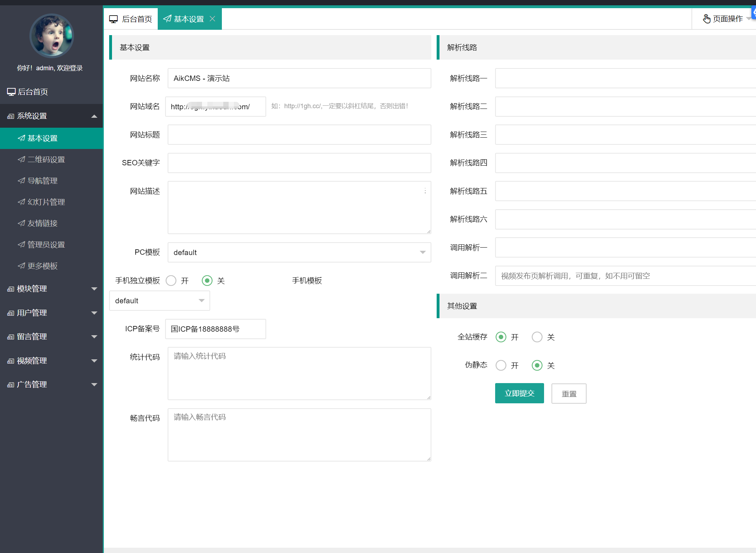
Task: Switch to the 后台首页 tab
Action: coord(131,19)
